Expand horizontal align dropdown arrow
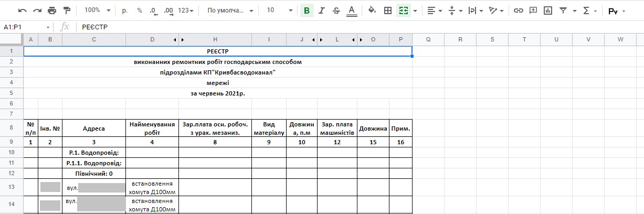Image resolution: width=644 pixels, height=214 pixels. pyautogui.click(x=440, y=11)
